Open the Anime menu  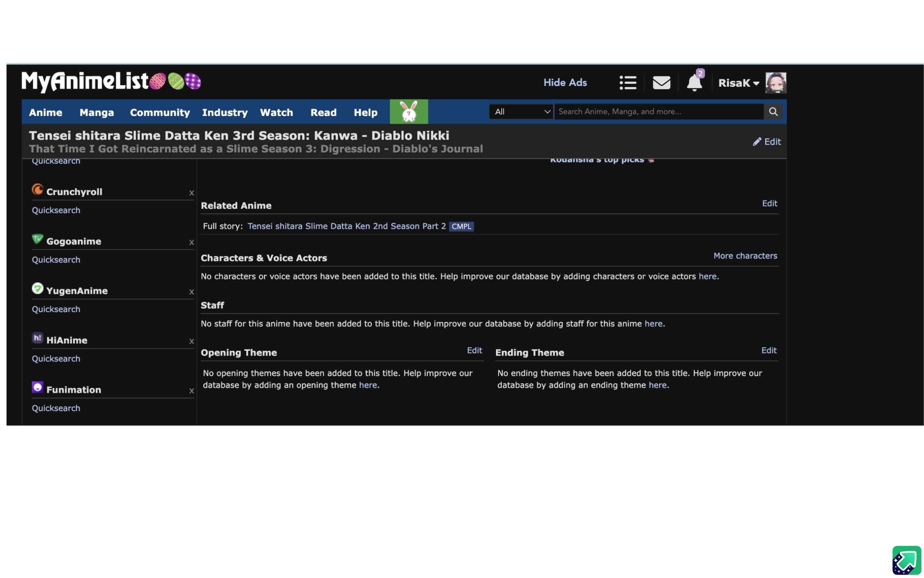[x=46, y=112]
